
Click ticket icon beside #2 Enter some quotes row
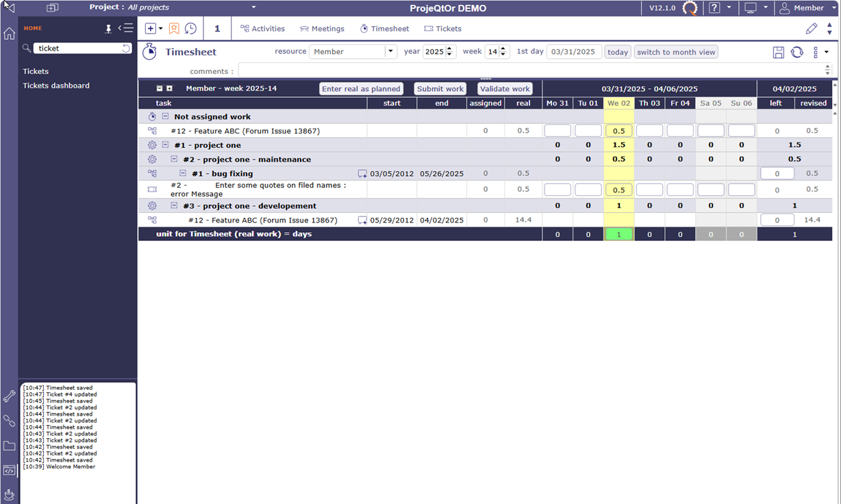pos(152,189)
